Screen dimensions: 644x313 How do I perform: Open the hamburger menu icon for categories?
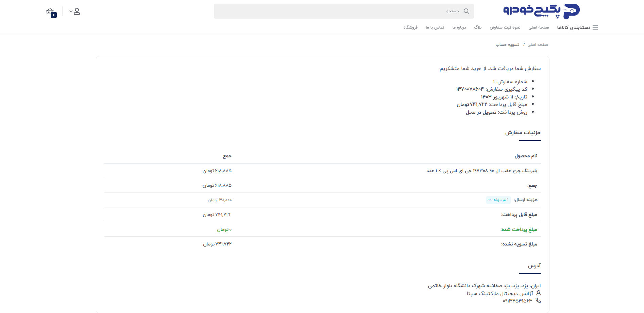click(x=595, y=27)
